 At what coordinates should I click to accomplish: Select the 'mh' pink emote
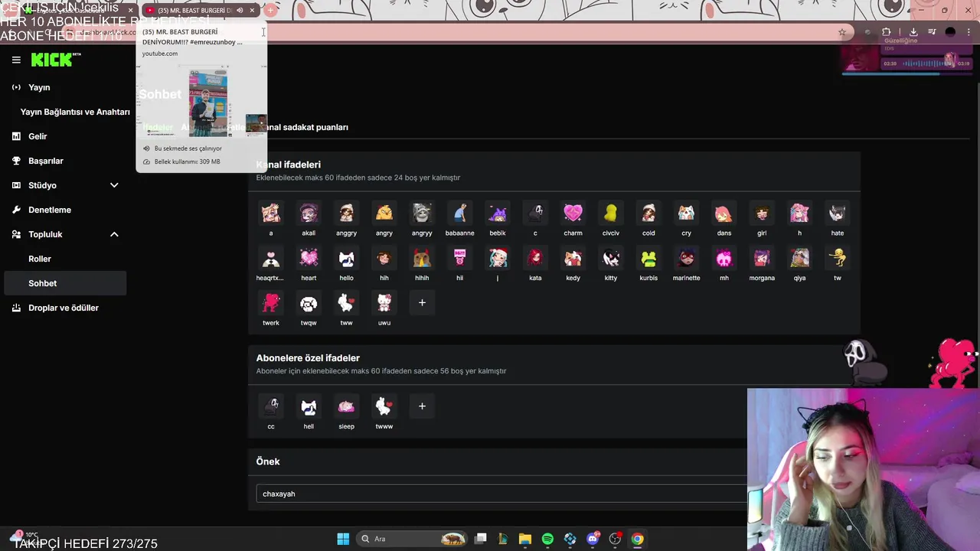tap(724, 258)
